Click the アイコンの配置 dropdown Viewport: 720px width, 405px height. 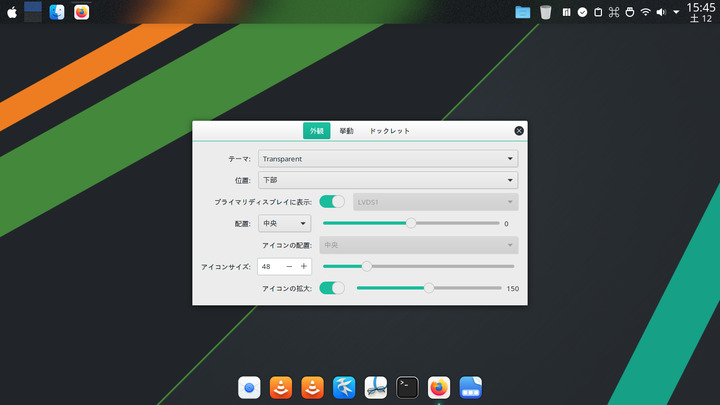(419, 245)
